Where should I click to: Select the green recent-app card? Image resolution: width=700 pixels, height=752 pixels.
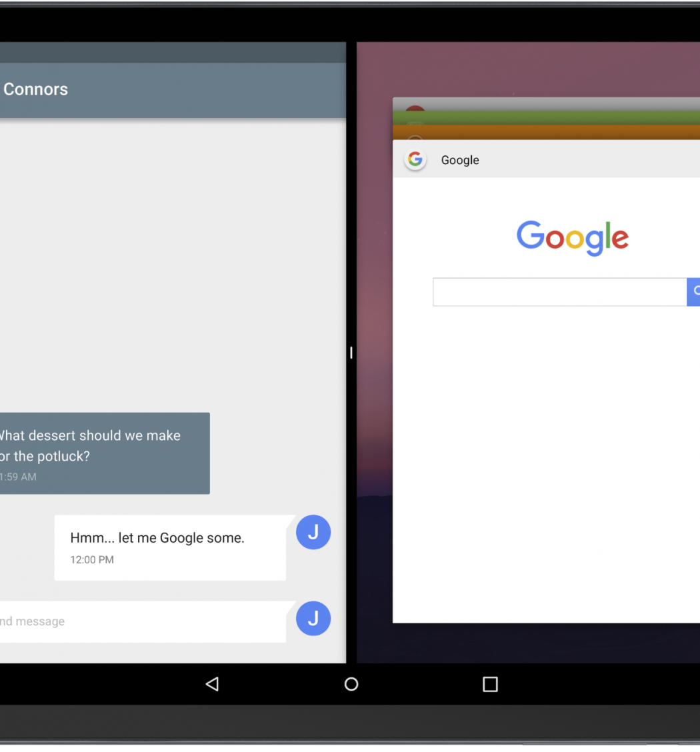[547, 117]
